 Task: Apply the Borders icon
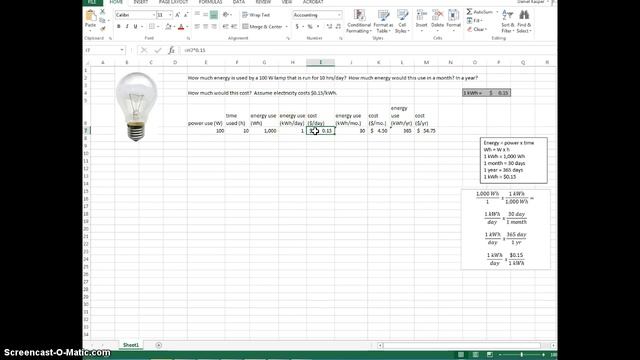click(x=152, y=27)
